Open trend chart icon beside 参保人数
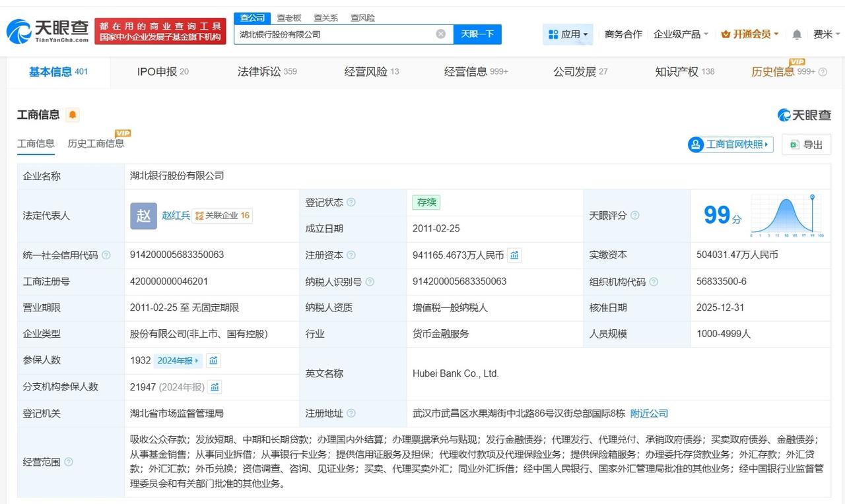 click(213, 361)
